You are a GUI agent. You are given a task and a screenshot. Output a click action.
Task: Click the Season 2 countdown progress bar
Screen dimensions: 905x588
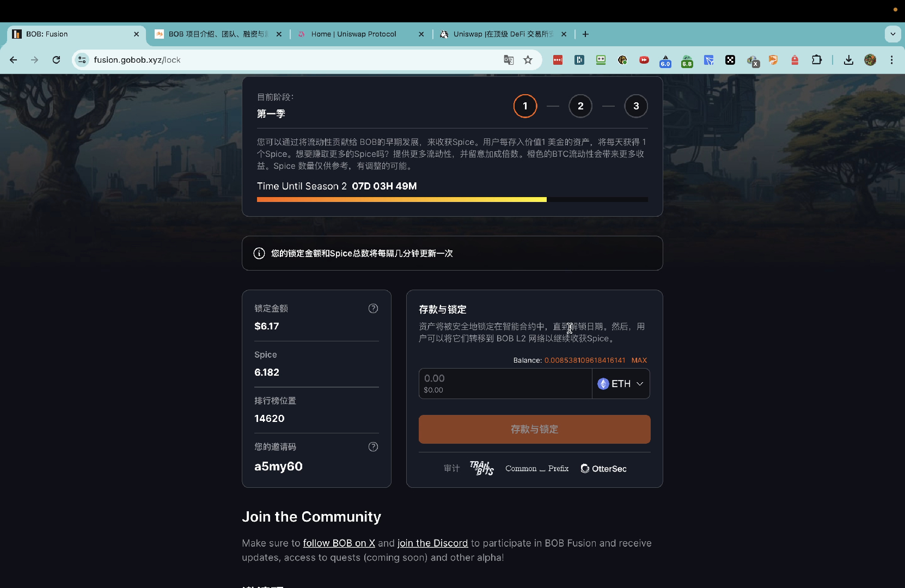[452, 200]
